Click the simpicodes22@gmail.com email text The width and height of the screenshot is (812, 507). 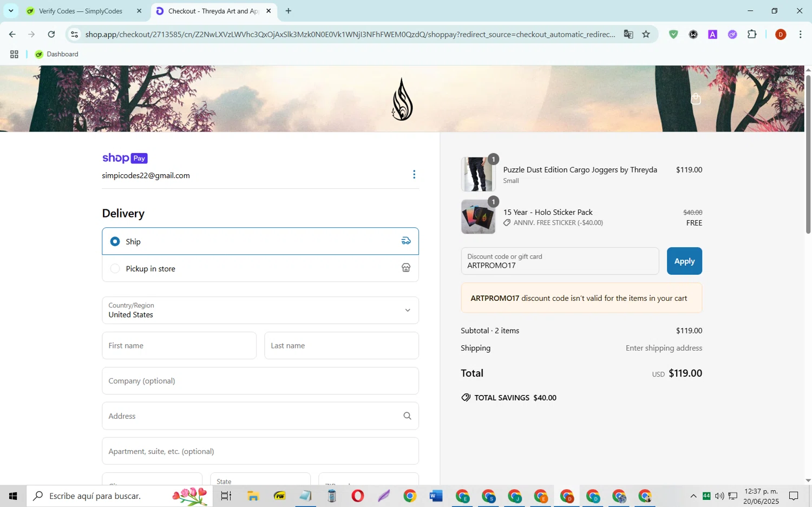(146, 175)
